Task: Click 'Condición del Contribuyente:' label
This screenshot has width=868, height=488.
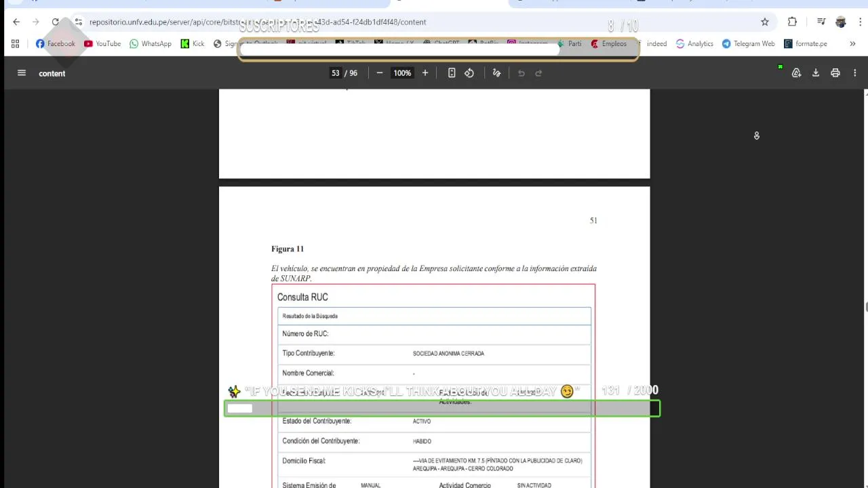Action: [x=321, y=441]
